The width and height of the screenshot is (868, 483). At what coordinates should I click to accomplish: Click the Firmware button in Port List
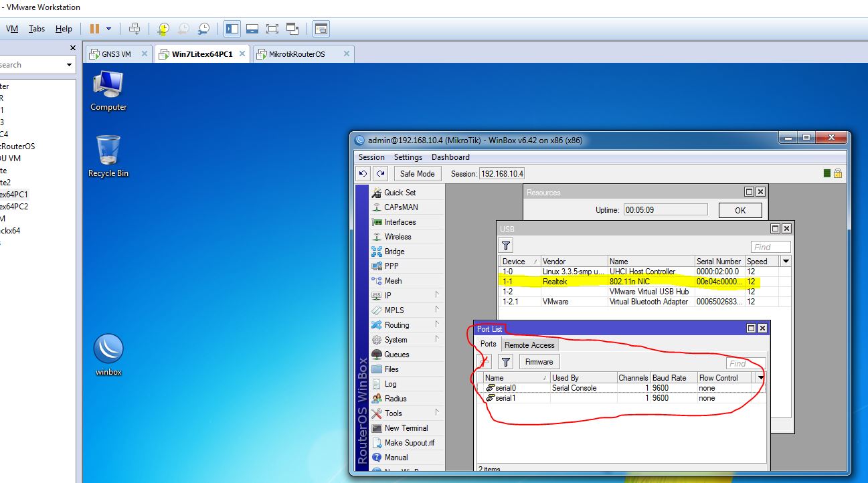click(539, 362)
